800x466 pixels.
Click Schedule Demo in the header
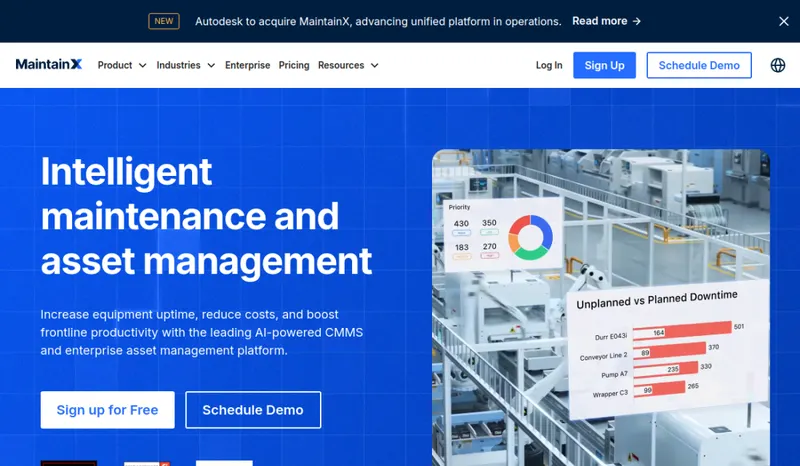tap(699, 65)
